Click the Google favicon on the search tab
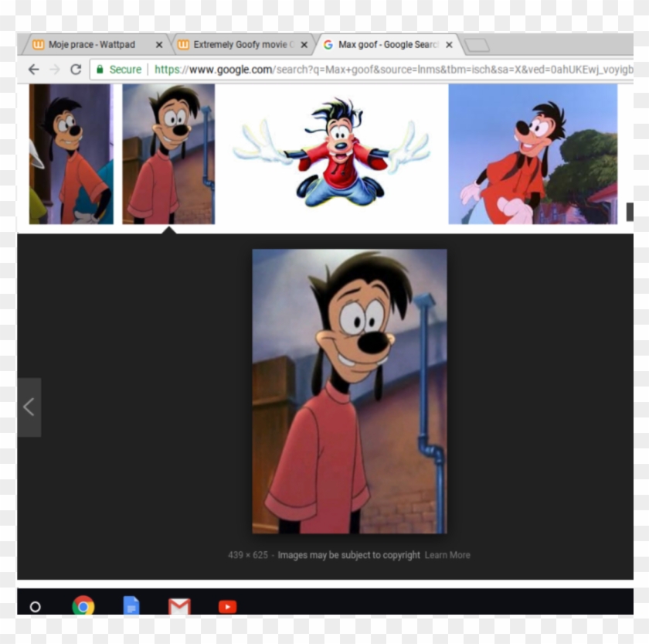This screenshot has width=649, height=644. pos(328,45)
